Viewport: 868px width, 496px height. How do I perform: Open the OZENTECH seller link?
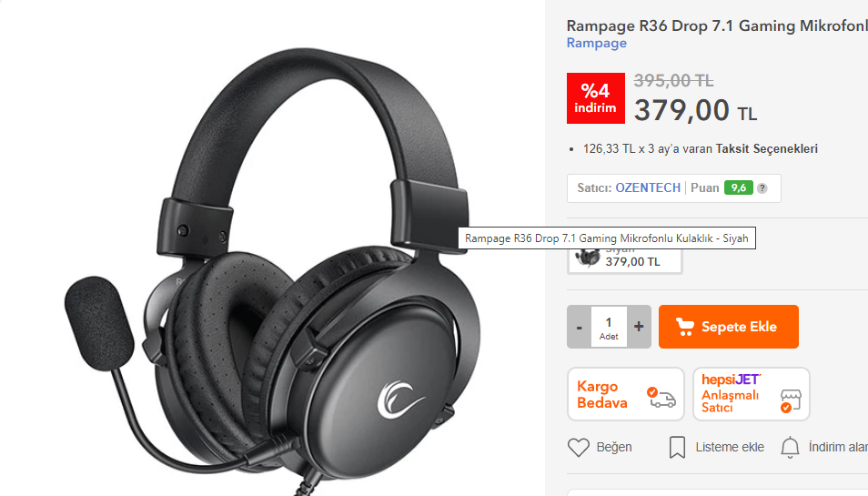click(x=648, y=187)
